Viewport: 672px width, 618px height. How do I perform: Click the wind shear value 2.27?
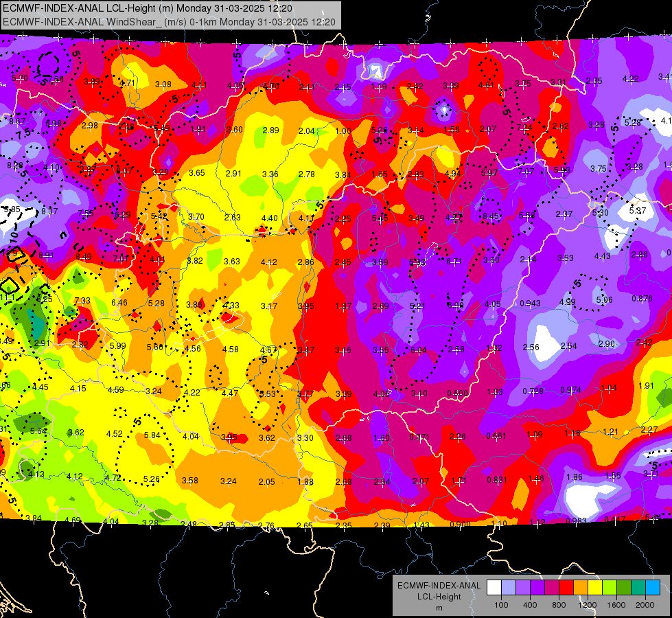649,429
